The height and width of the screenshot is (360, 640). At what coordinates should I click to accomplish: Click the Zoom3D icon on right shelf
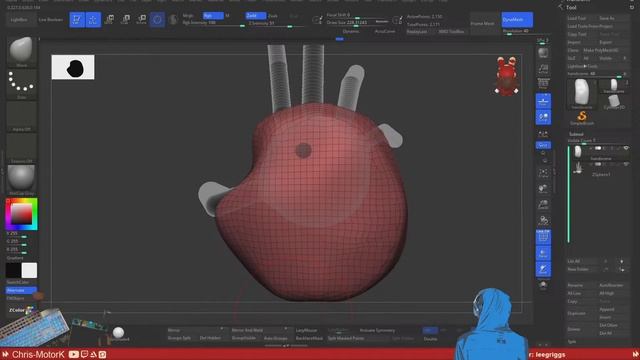click(x=543, y=204)
